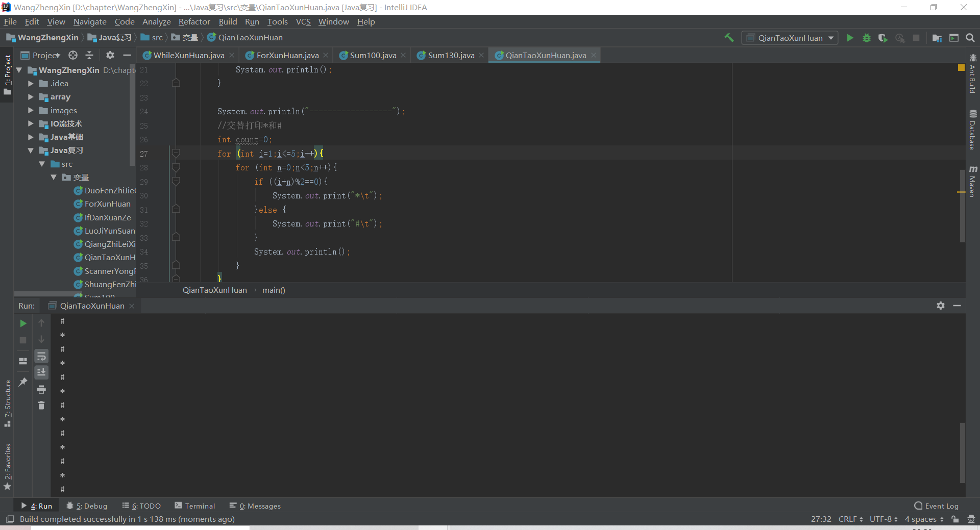
Task: Toggle the 1: Project tool window stripe
Action: [x=7, y=74]
